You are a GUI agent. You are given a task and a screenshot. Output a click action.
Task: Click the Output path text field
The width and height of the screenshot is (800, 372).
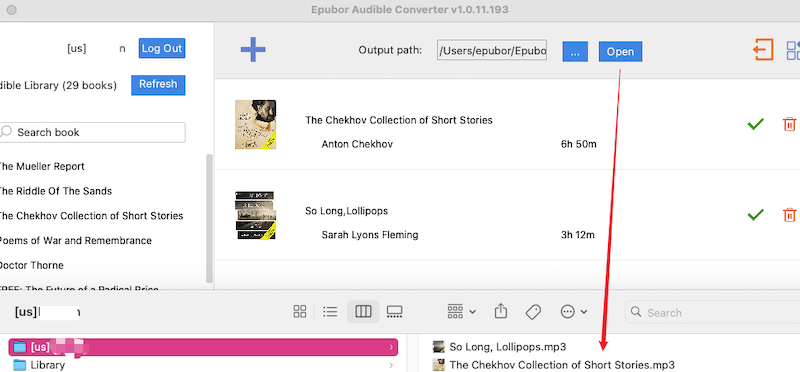492,50
